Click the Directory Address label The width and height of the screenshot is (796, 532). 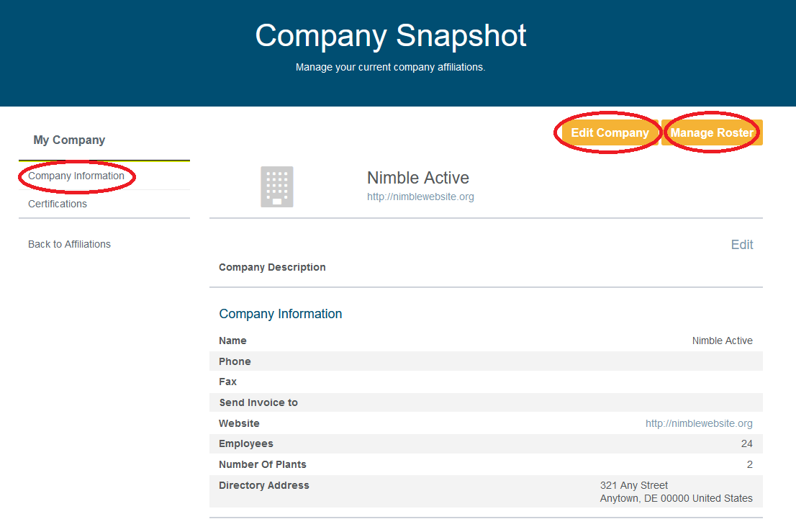pos(264,485)
